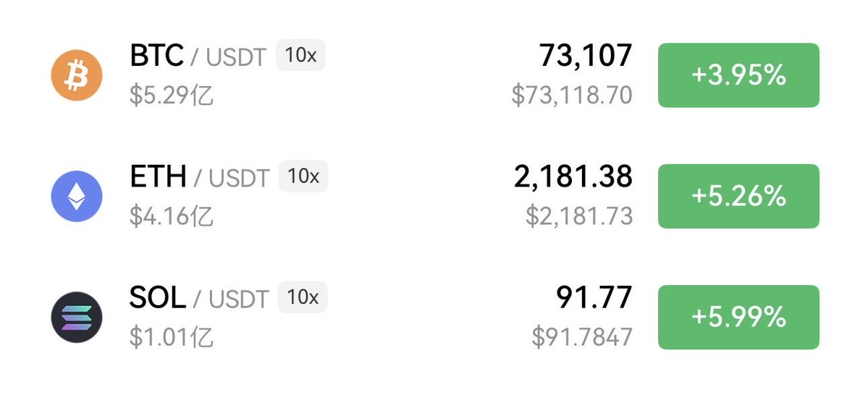Open the BTC / USDT pair name
868x400 pixels.
coord(197,56)
